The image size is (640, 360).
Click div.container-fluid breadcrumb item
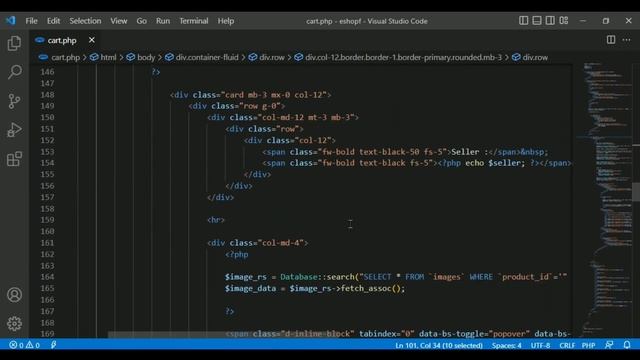(202, 58)
